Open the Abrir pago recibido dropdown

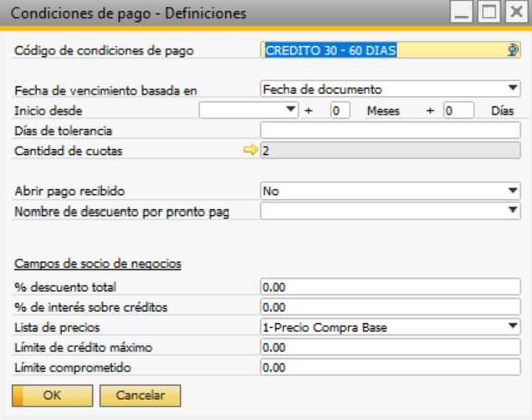click(x=513, y=192)
